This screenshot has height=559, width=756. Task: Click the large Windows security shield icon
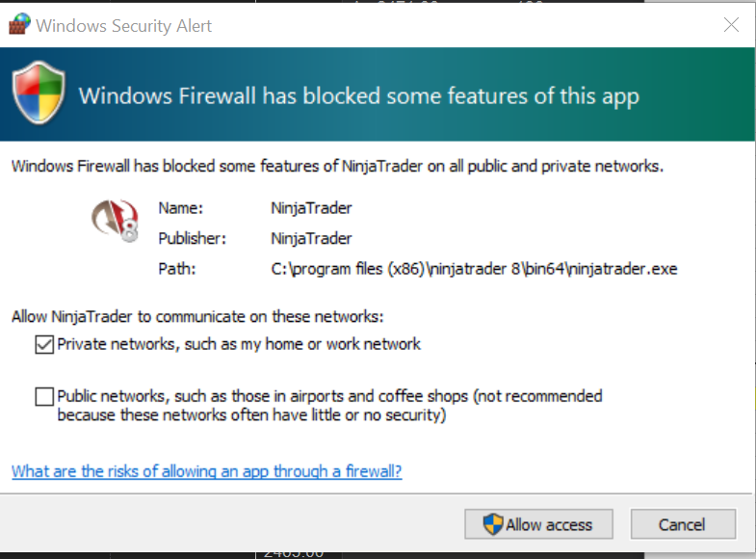[38, 94]
